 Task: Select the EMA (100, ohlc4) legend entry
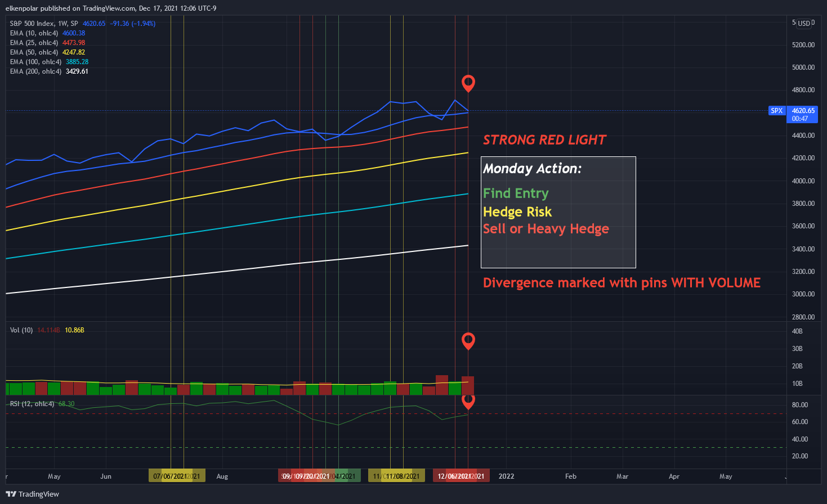[x=35, y=62]
